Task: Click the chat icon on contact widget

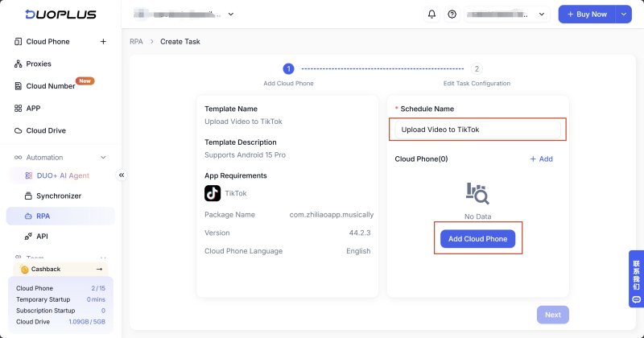Action: 636,299
